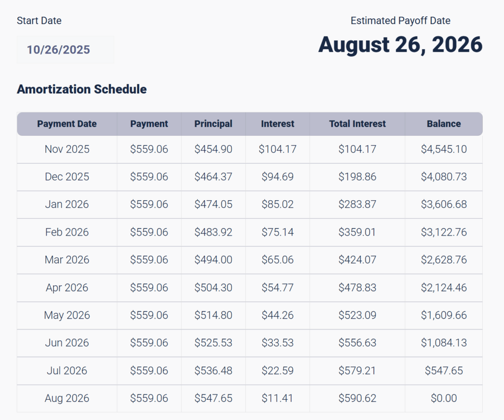
Task: Click the Payment column header
Action: pos(149,124)
